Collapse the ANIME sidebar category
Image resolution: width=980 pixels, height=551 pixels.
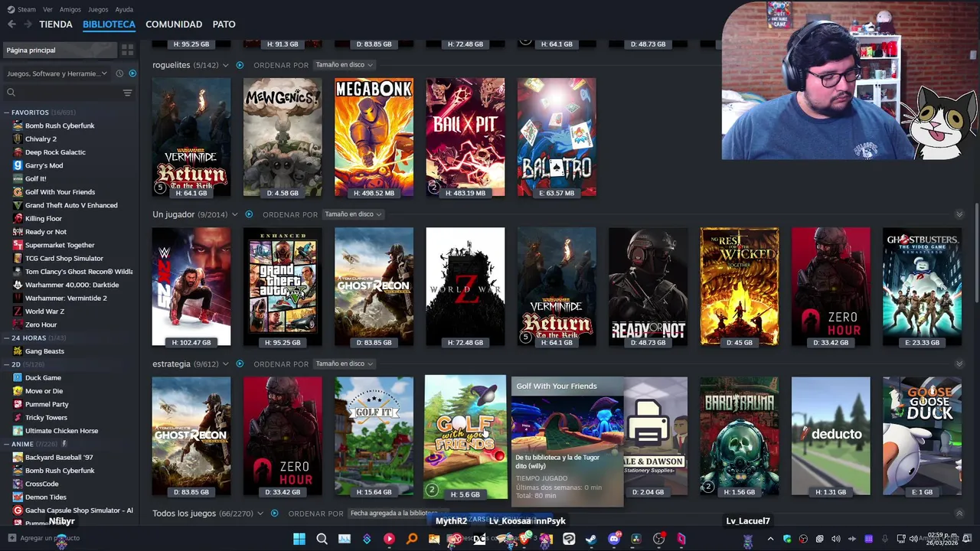(x=6, y=444)
